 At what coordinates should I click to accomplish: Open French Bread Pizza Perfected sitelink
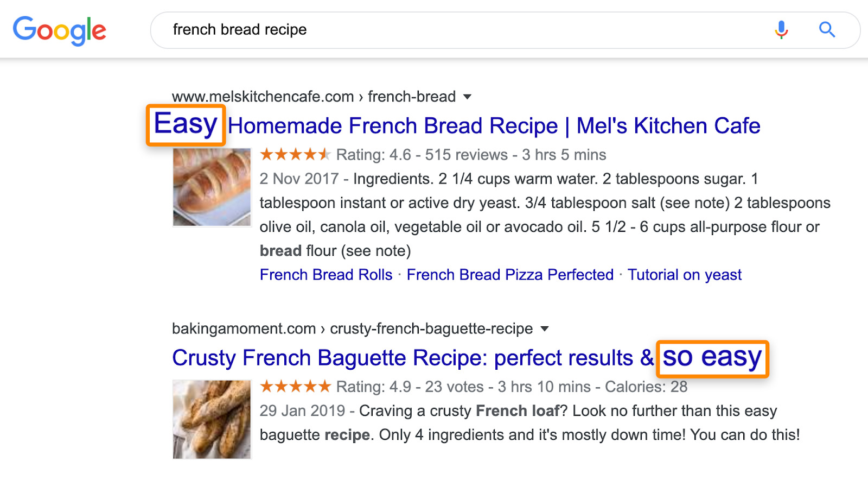click(x=510, y=275)
